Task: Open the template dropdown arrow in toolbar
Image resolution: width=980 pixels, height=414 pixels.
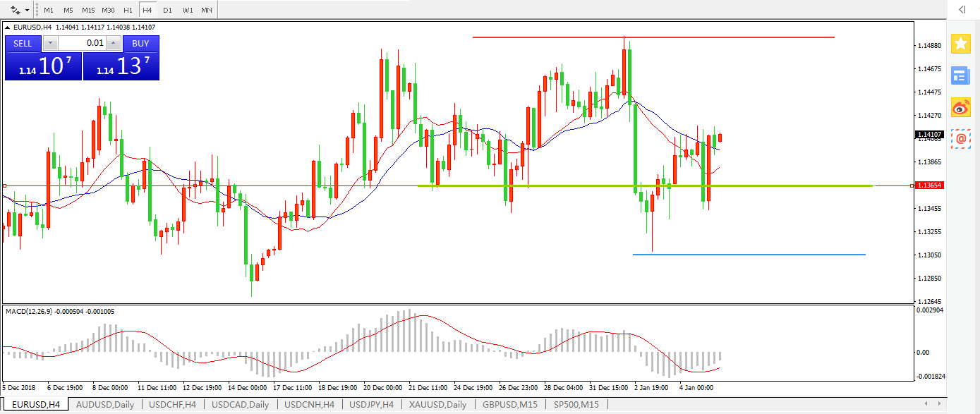Action: point(28,10)
